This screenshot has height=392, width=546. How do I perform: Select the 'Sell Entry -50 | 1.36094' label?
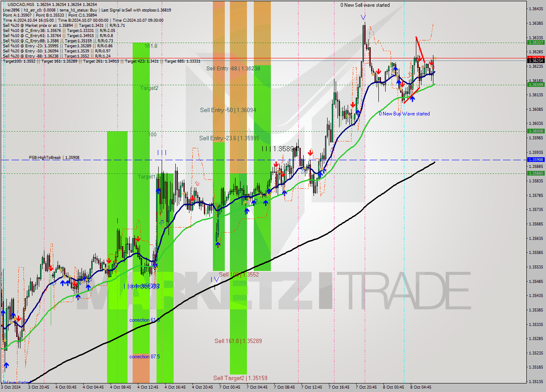(228, 110)
